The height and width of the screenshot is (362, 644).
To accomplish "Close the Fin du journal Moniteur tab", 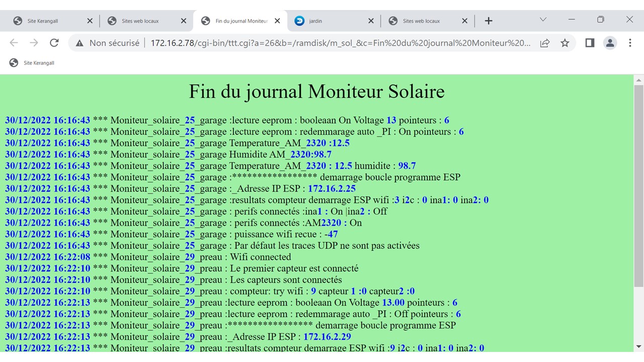I will tap(277, 21).
